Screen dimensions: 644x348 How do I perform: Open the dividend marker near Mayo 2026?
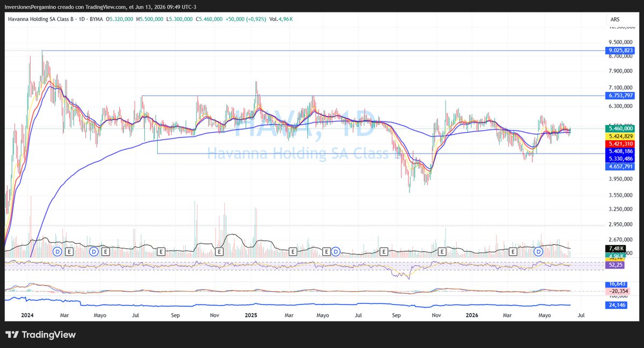click(x=539, y=251)
